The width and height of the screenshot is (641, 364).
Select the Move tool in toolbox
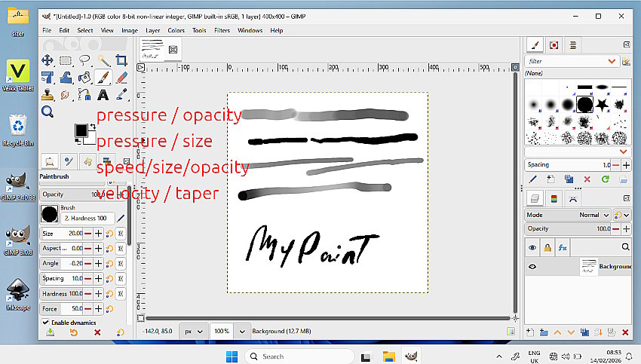[x=47, y=60]
